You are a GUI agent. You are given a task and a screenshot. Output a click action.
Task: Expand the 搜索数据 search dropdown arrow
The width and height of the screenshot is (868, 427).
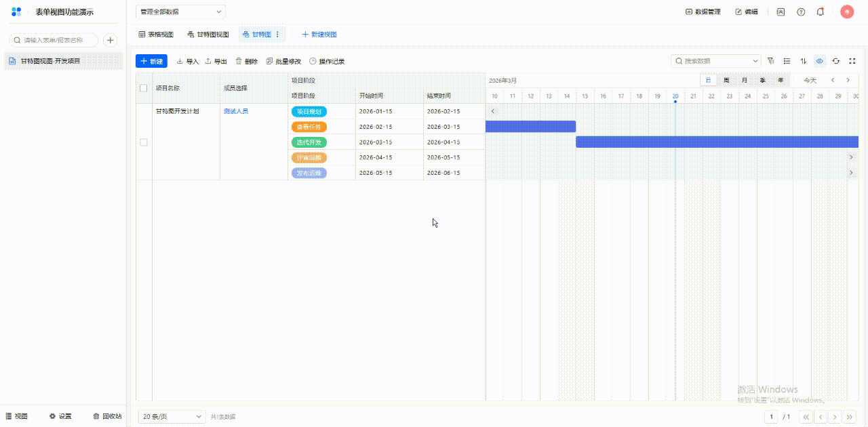(755, 61)
